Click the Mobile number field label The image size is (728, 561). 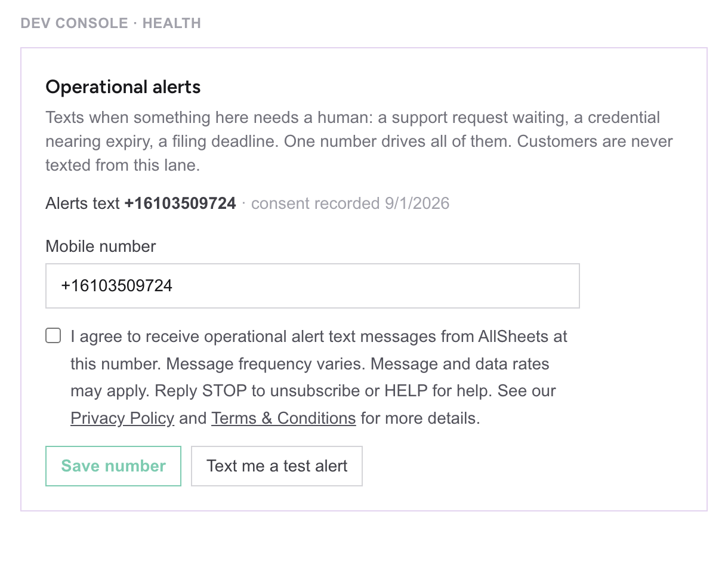pos(101,246)
